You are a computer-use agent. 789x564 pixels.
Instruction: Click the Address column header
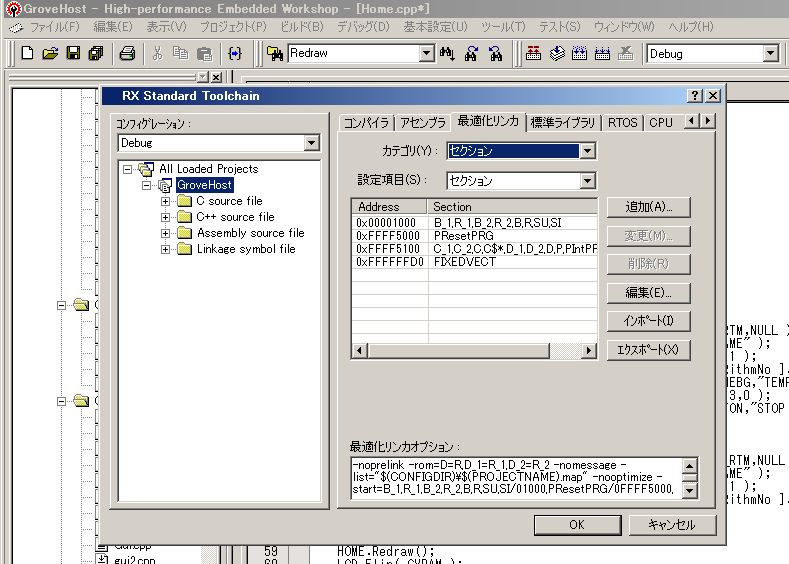pyautogui.click(x=389, y=207)
